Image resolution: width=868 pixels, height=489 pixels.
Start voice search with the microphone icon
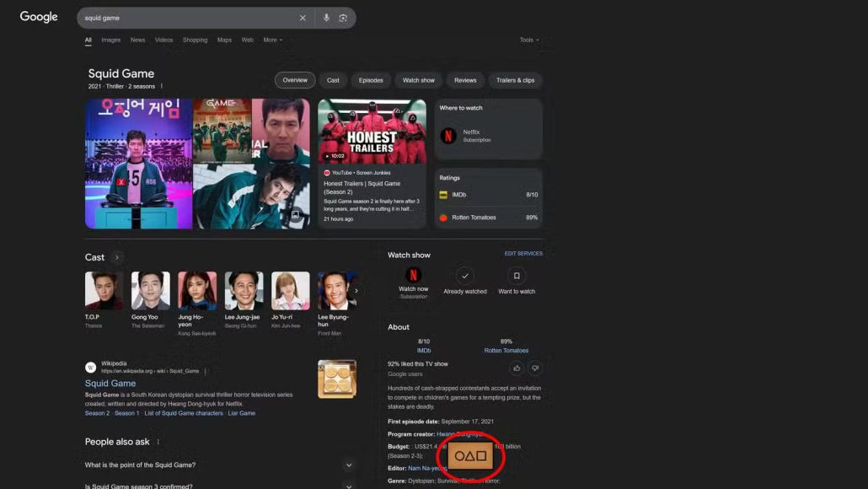click(326, 18)
